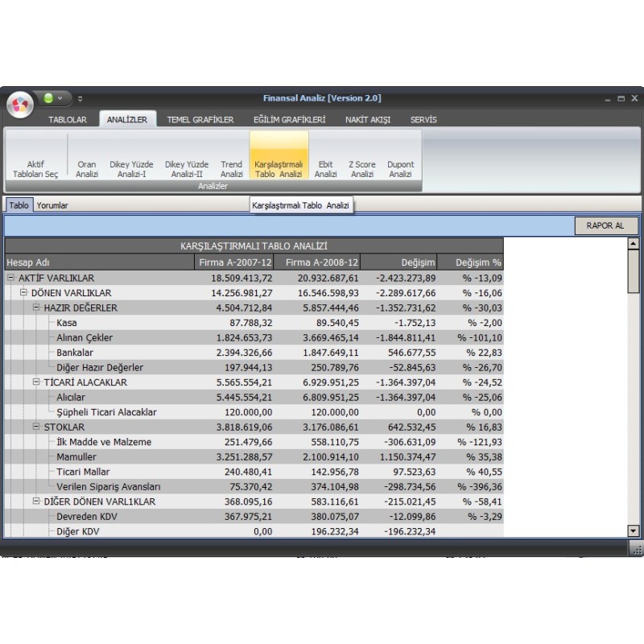This screenshot has width=644, height=644.
Task: Select the Alınan Çekler row
Action: click(254, 337)
